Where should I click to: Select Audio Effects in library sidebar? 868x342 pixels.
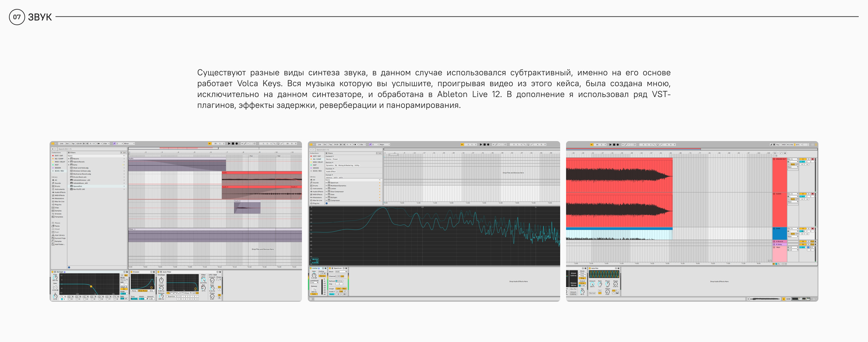[x=60, y=192]
